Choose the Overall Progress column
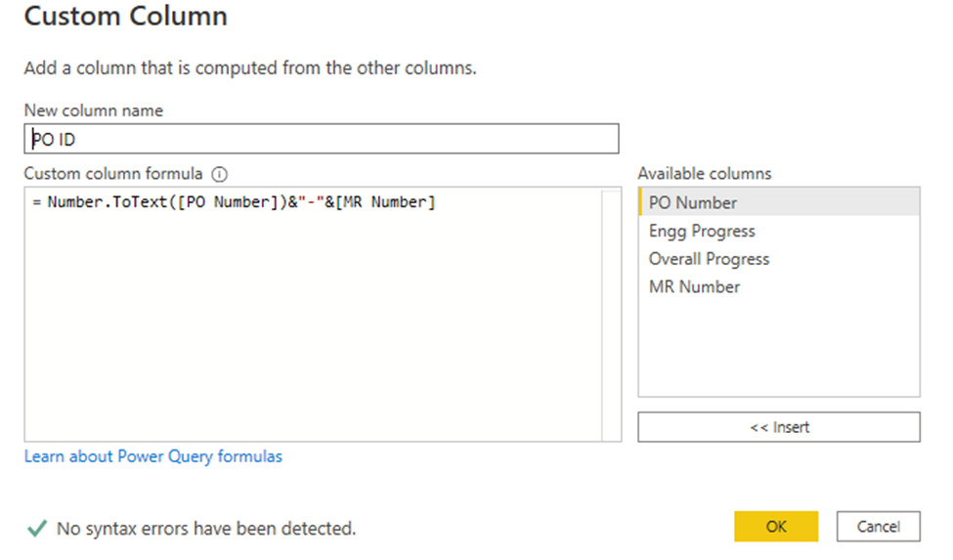 pyautogui.click(x=779, y=259)
